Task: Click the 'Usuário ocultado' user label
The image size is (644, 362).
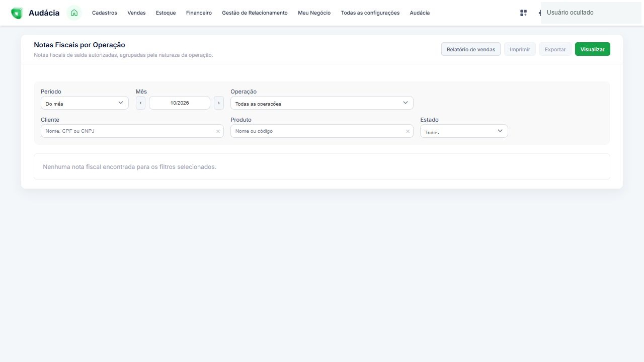Action: coord(570,13)
